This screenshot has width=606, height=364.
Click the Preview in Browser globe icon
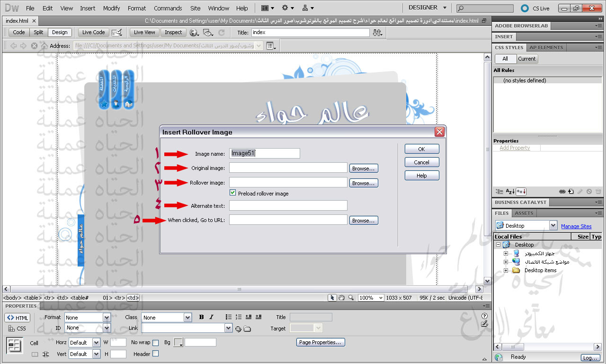pos(194,33)
